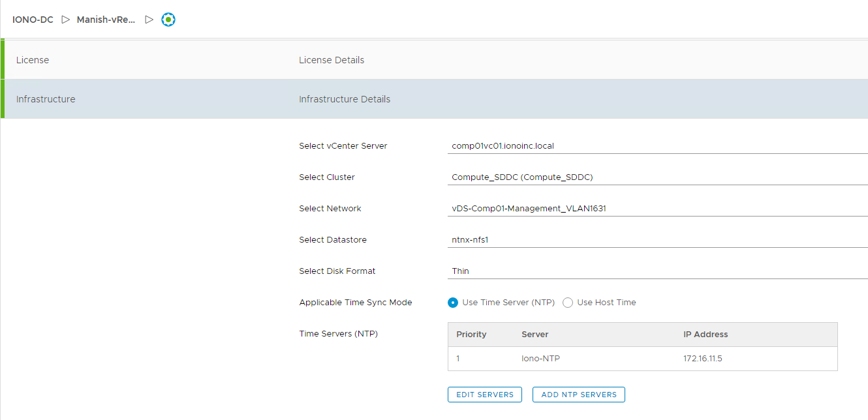Expand the License section
The width and height of the screenshot is (868, 420).
pyautogui.click(x=33, y=60)
